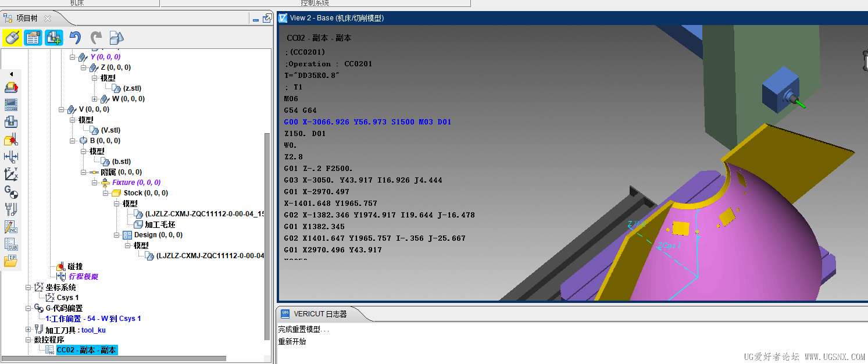868x364 pixels.
Task: Collapse the 坐标系统 node
Action: (x=28, y=287)
